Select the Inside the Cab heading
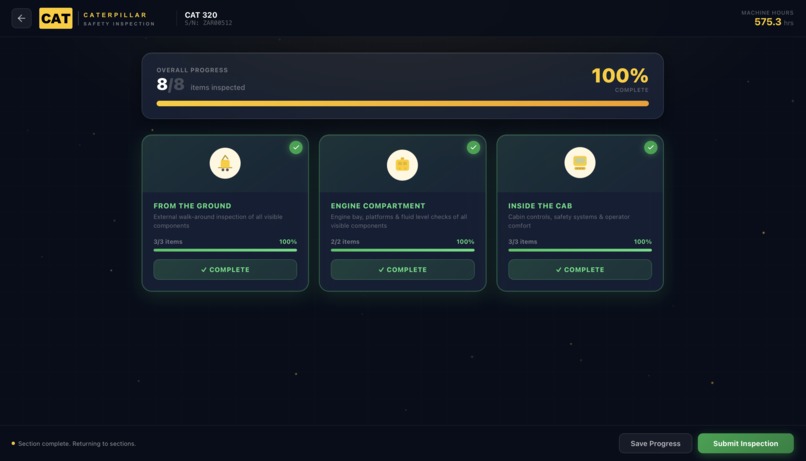 point(540,206)
